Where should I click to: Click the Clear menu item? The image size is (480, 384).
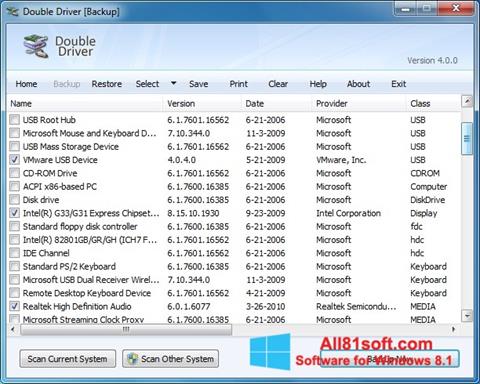click(278, 84)
